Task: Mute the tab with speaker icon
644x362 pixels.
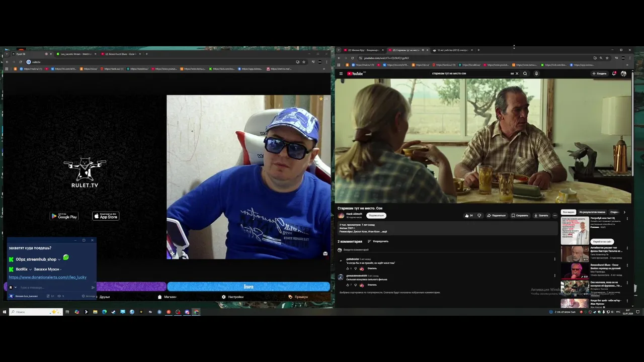Action: click(x=423, y=50)
